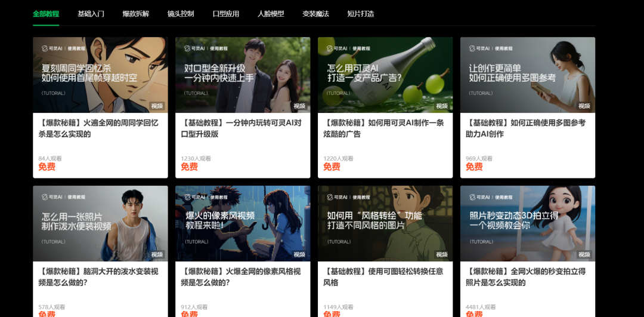The height and width of the screenshot is (317, 644).
Task: Click 可灵AI logo on 产品广告 card
Action: 337,48
